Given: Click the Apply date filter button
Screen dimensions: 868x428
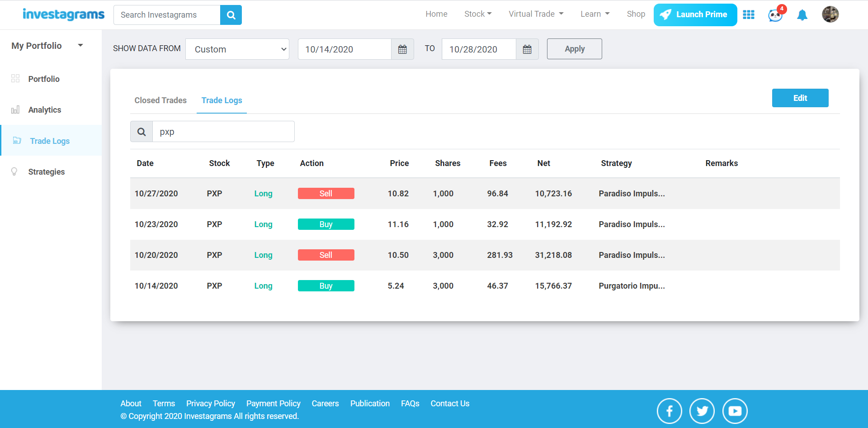Looking at the screenshot, I should (x=574, y=49).
